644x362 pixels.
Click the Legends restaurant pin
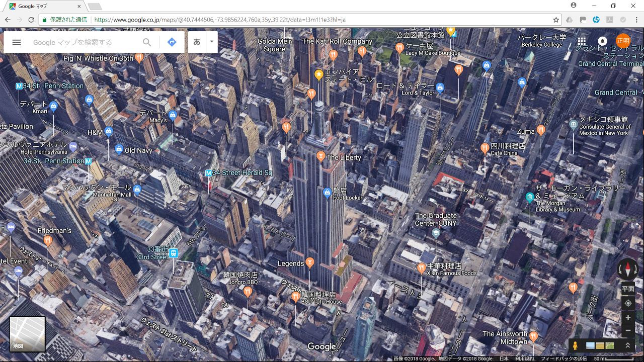coord(310,262)
